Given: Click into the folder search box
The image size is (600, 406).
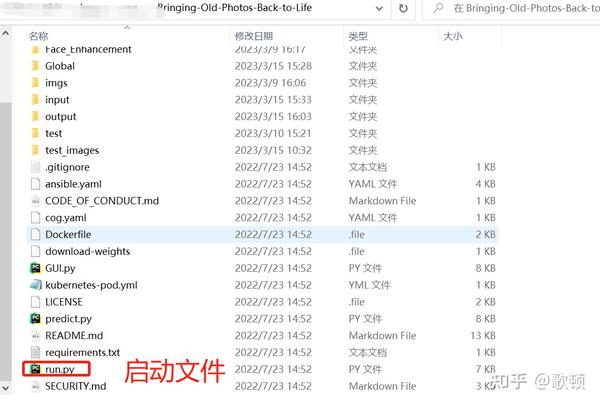Looking at the screenshot, I should pyautogui.click(x=513, y=8).
